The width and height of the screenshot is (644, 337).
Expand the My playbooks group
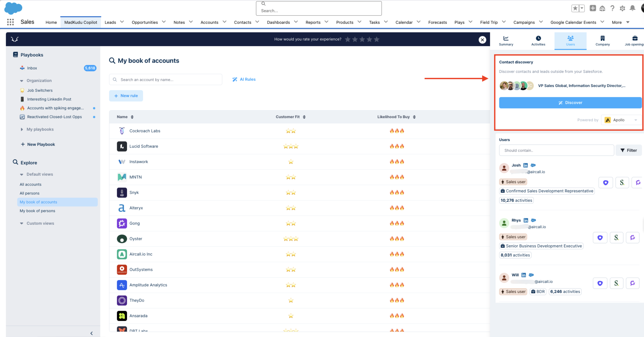(x=21, y=129)
